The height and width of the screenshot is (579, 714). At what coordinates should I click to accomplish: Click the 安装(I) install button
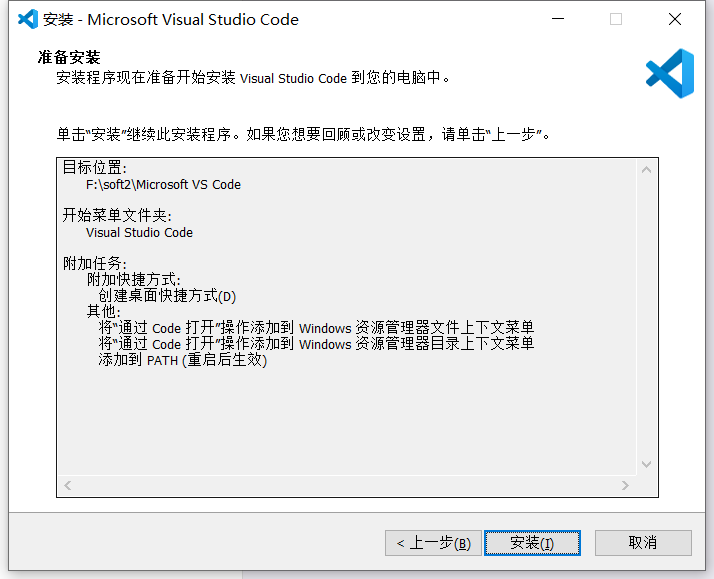pos(532,543)
